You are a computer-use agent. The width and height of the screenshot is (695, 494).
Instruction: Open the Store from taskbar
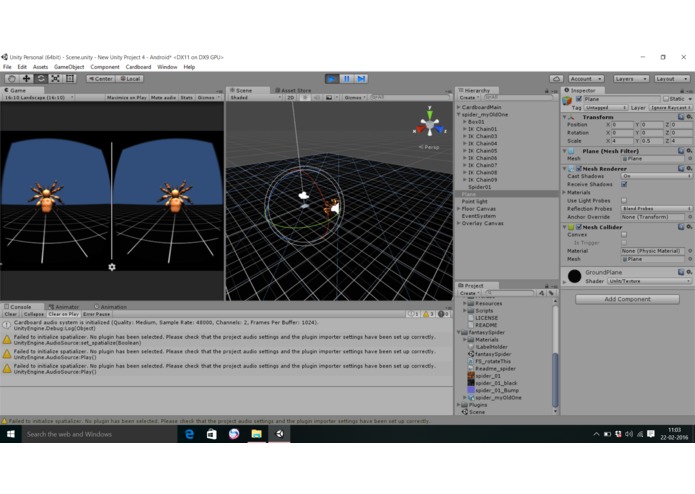tap(211, 434)
